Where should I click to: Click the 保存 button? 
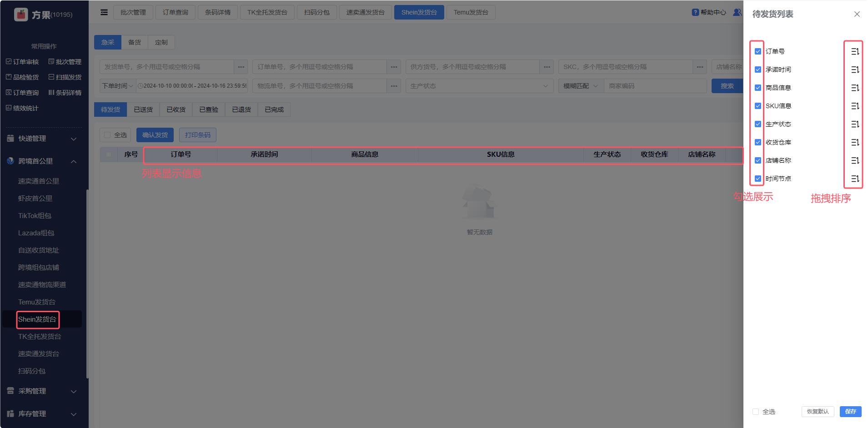(851, 412)
